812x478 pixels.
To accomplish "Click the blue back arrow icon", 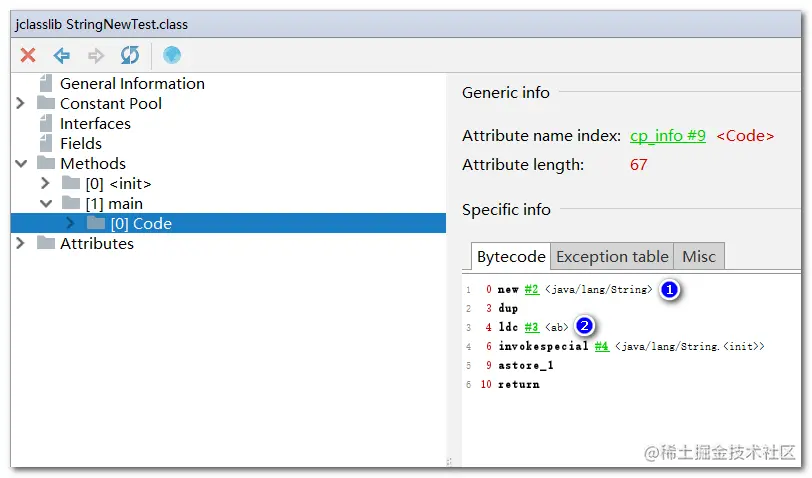I will click(x=62, y=56).
